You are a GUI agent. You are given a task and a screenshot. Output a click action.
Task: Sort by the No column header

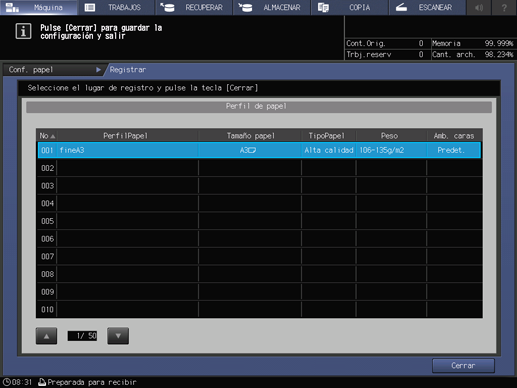[47, 136]
